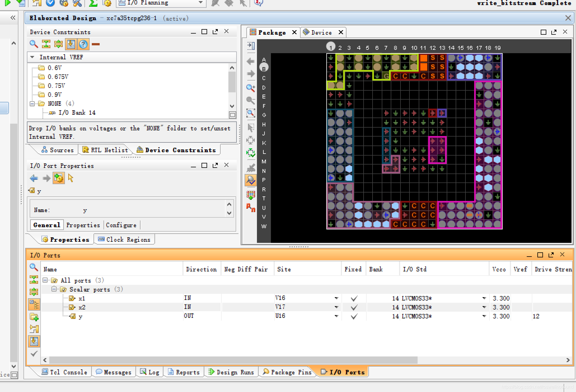Open I/O Std dropdown for port y

[484, 316]
